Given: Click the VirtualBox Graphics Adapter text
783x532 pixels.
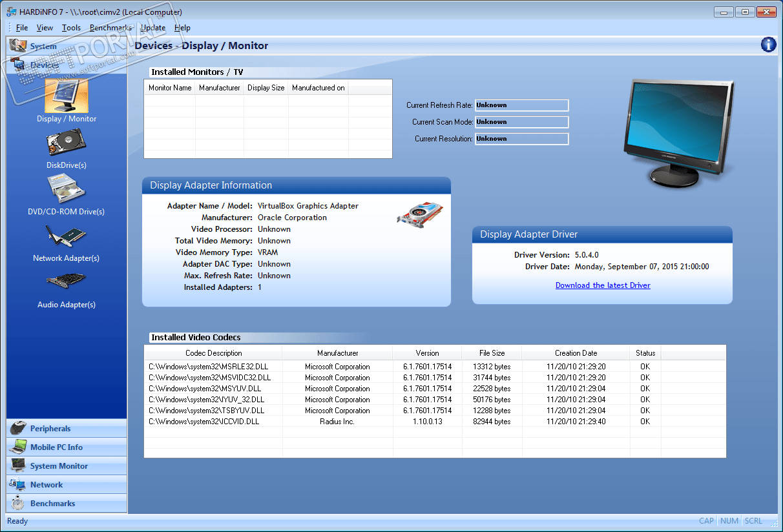Looking at the screenshot, I should (308, 206).
